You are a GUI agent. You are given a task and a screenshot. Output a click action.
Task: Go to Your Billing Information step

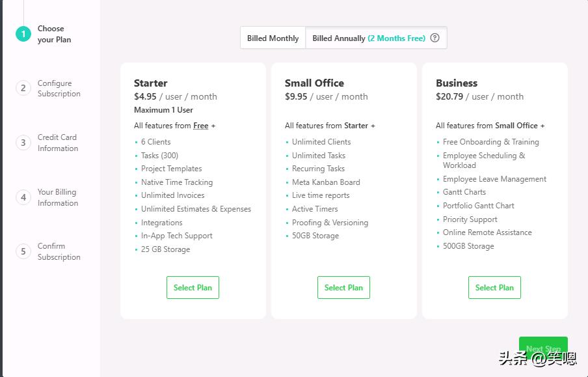57,197
